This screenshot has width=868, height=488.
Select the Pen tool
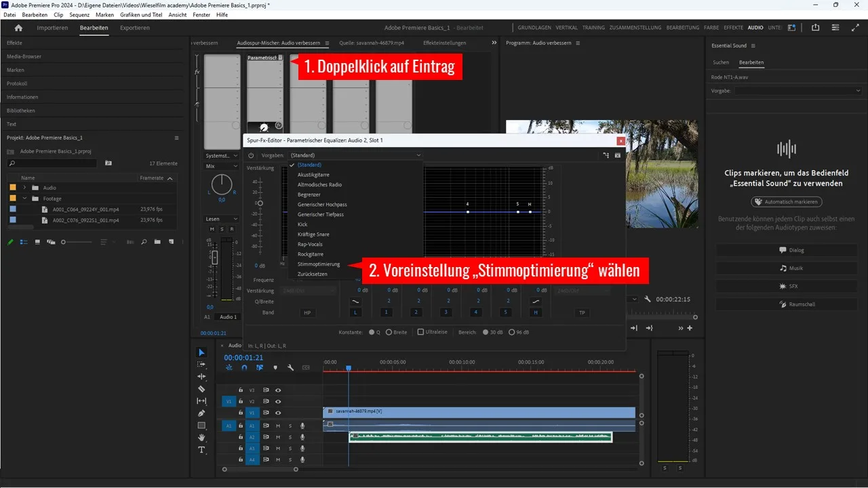coord(201,413)
